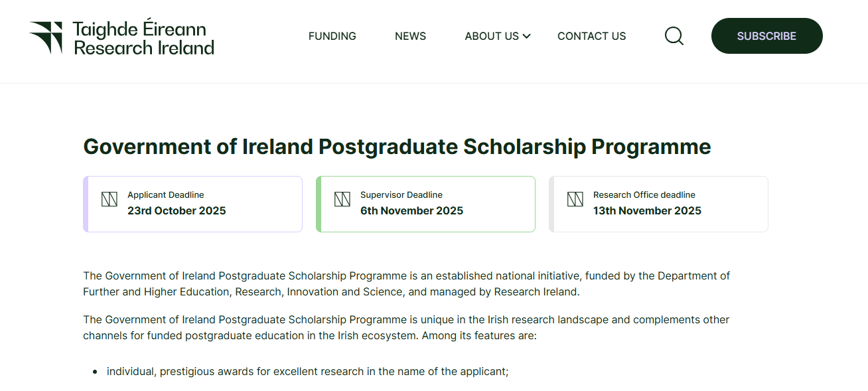
Task: Select the 6th November 2025 date text
Action: [x=411, y=211]
